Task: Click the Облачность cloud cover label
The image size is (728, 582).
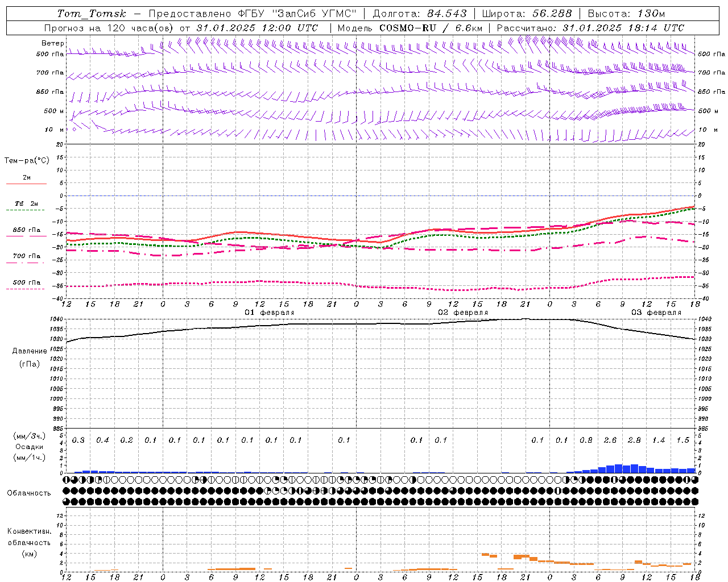Action: pos(29,493)
